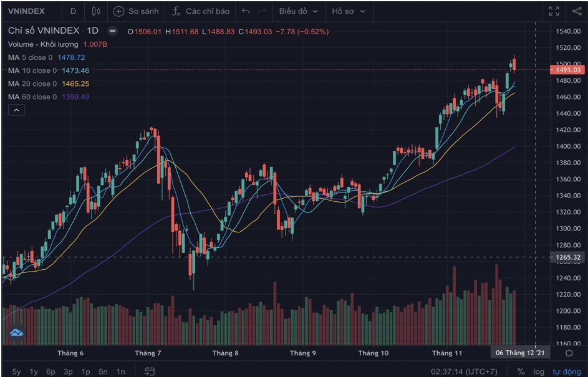
Task: Collapse the indicator legend list
Action: tap(16, 110)
